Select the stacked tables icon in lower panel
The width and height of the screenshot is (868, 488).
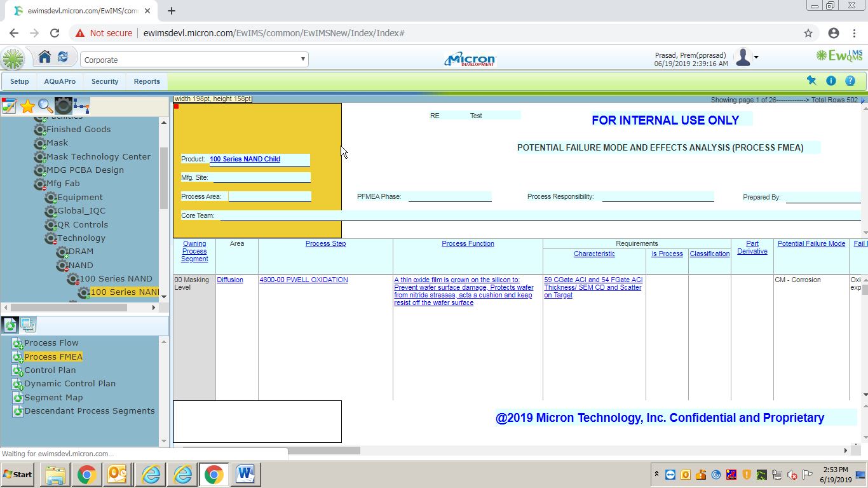[28, 325]
